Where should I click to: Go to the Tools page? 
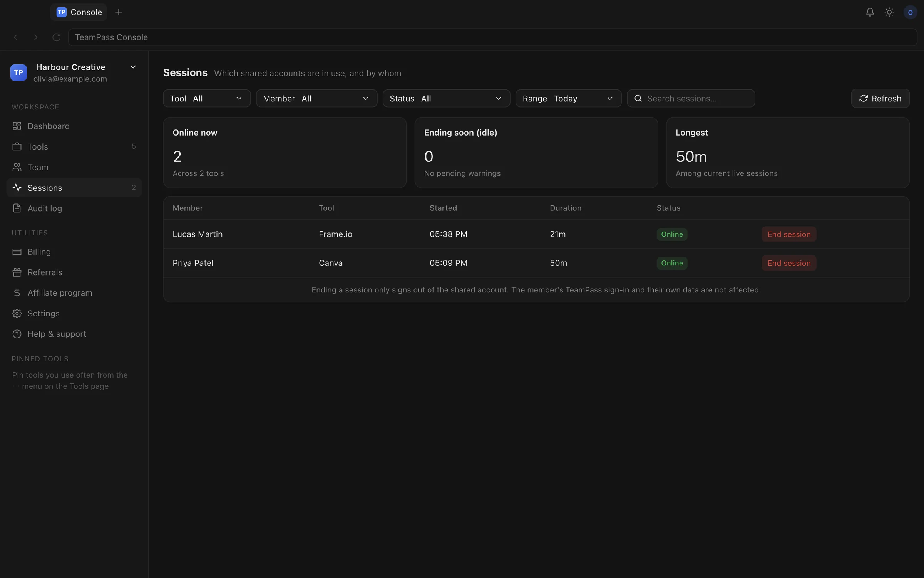(74, 146)
